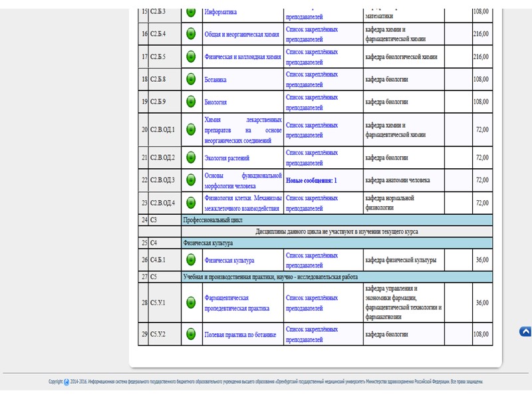Open teacher list in row С4.Б.1

point(312,260)
